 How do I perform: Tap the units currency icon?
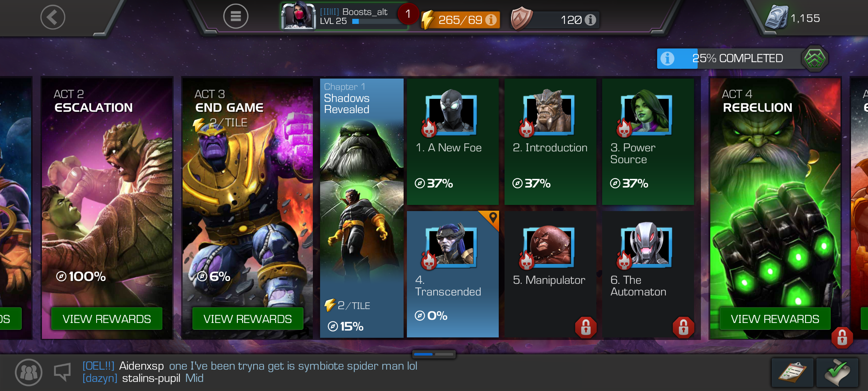coord(776,17)
